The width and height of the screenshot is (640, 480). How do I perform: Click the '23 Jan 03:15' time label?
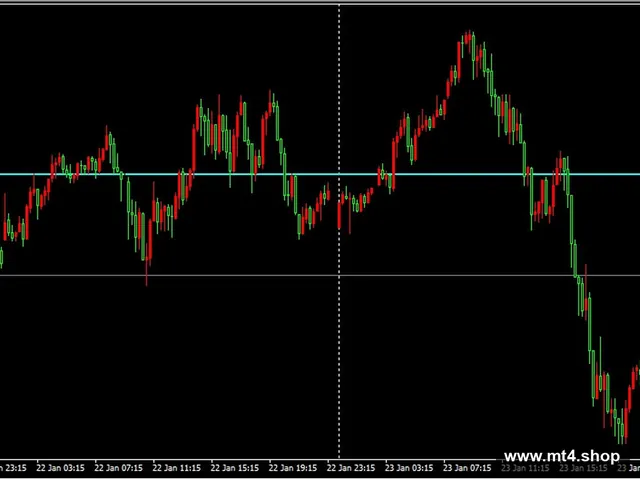pyautogui.click(x=409, y=468)
